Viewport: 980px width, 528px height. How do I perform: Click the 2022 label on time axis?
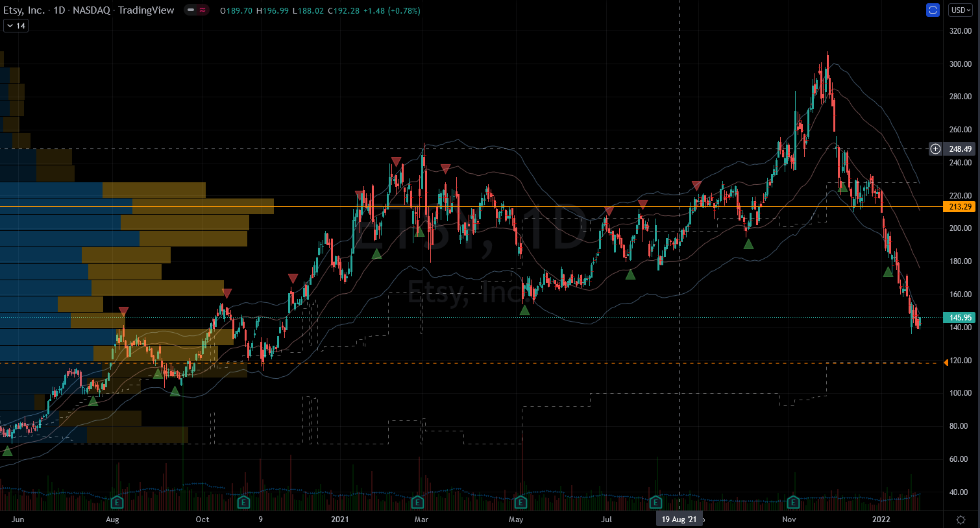pos(881,520)
